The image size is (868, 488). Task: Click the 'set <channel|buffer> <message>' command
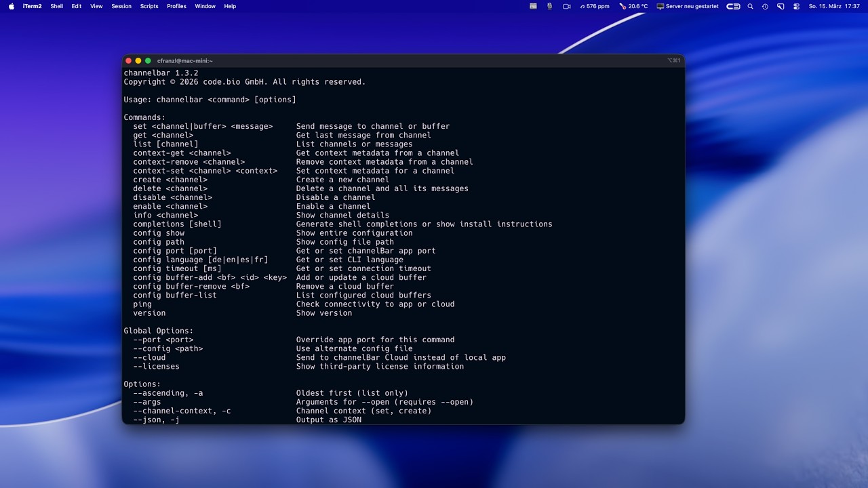[x=203, y=126]
